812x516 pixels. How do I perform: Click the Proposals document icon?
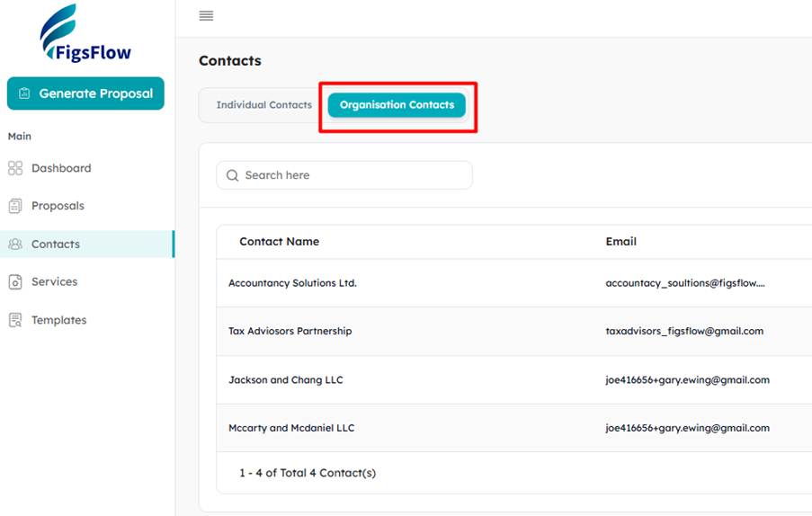pyautogui.click(x=15, y=206)
